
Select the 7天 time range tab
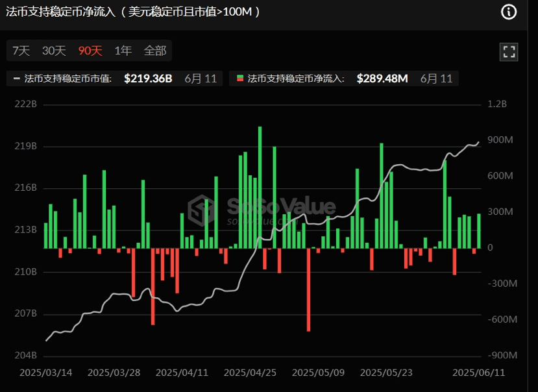coord(21,51)
